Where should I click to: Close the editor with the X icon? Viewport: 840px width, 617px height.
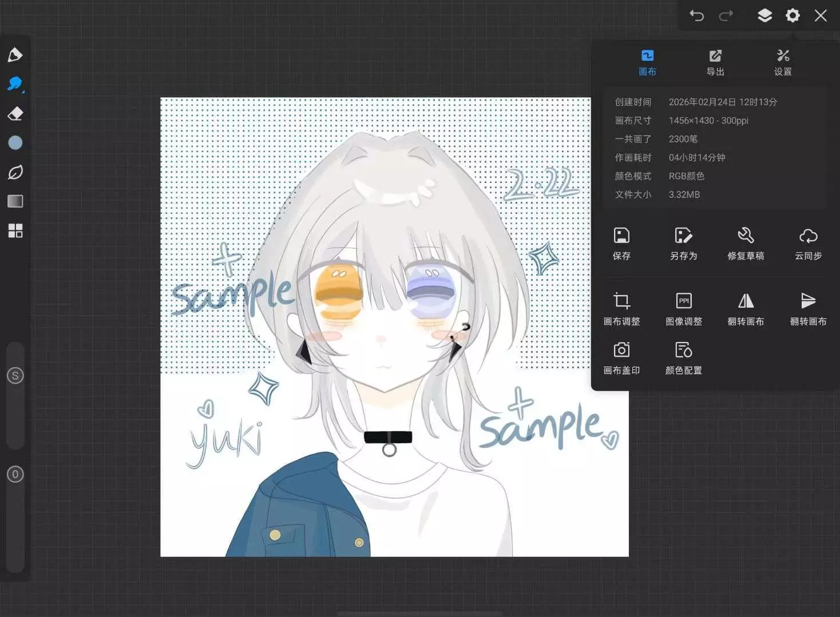point(821,15)
